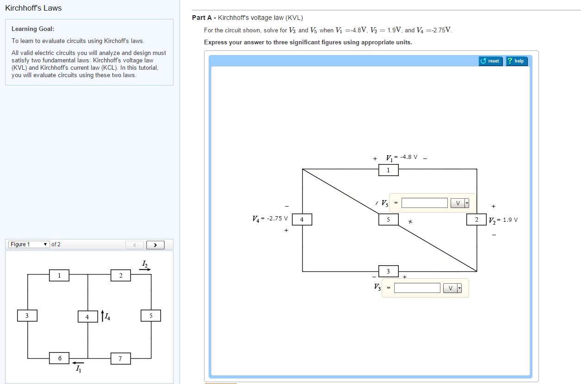This screenshot has width=588, height=384.
Task: Advance to Figure 2 with the arrow
Action: click(155, 244)
